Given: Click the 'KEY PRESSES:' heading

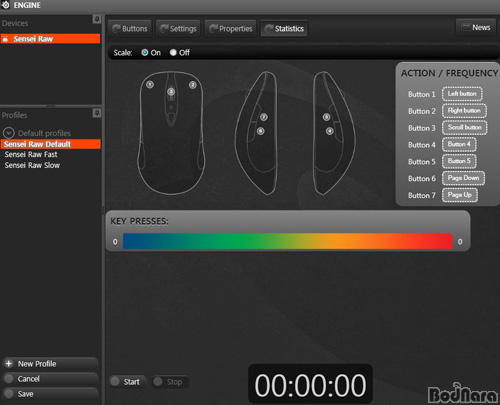Looking at the screenshot, I should [139, 221].
